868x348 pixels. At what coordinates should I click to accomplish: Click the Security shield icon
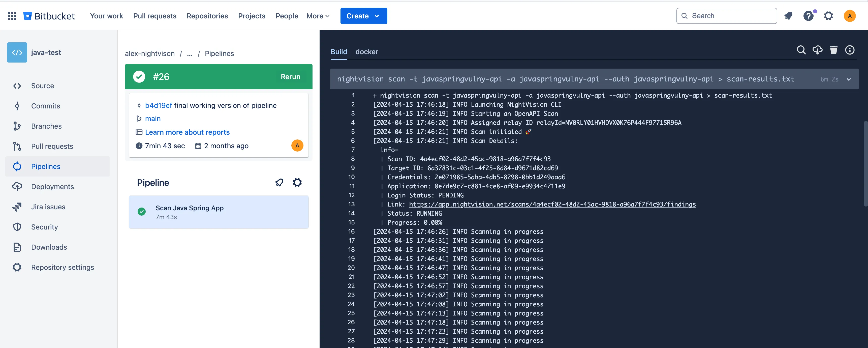[17, 227]
